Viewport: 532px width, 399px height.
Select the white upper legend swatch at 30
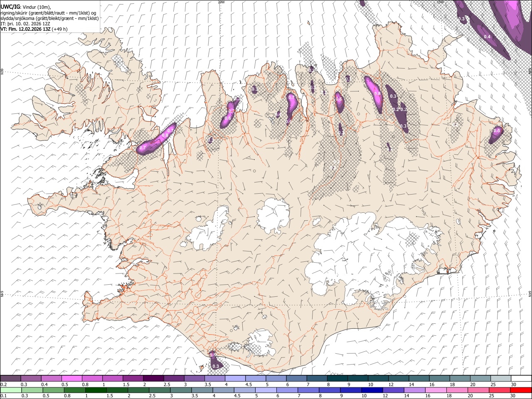522,379
